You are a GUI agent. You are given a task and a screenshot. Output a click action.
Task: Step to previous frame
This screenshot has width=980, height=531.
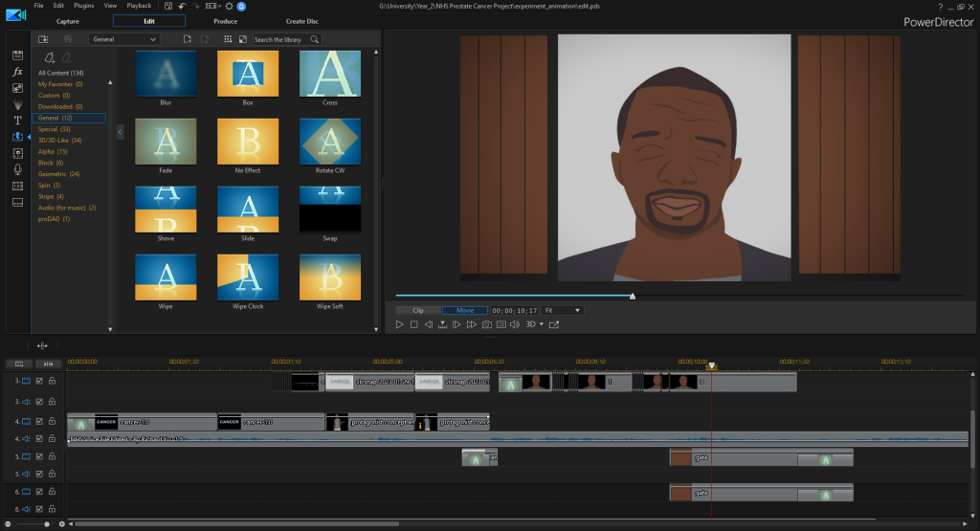click(428, 324)
